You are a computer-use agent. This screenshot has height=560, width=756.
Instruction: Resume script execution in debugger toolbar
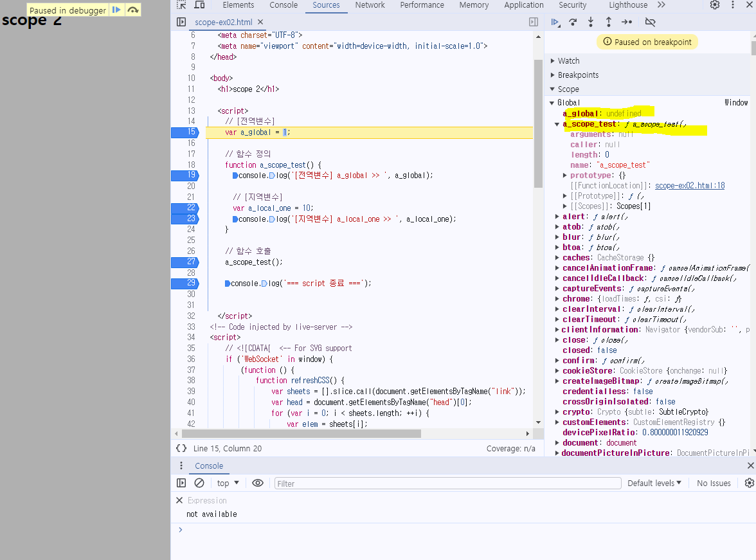click(x=555, y=23)
